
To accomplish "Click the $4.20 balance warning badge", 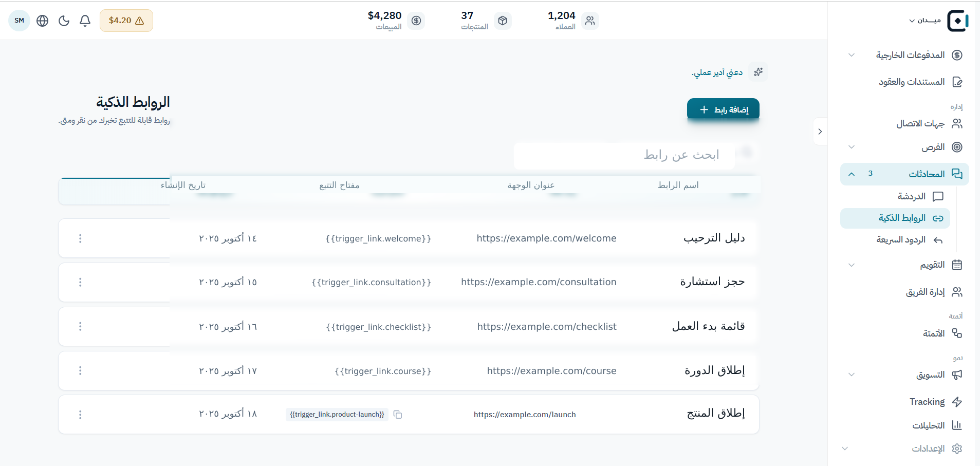I will coord(126,21).
